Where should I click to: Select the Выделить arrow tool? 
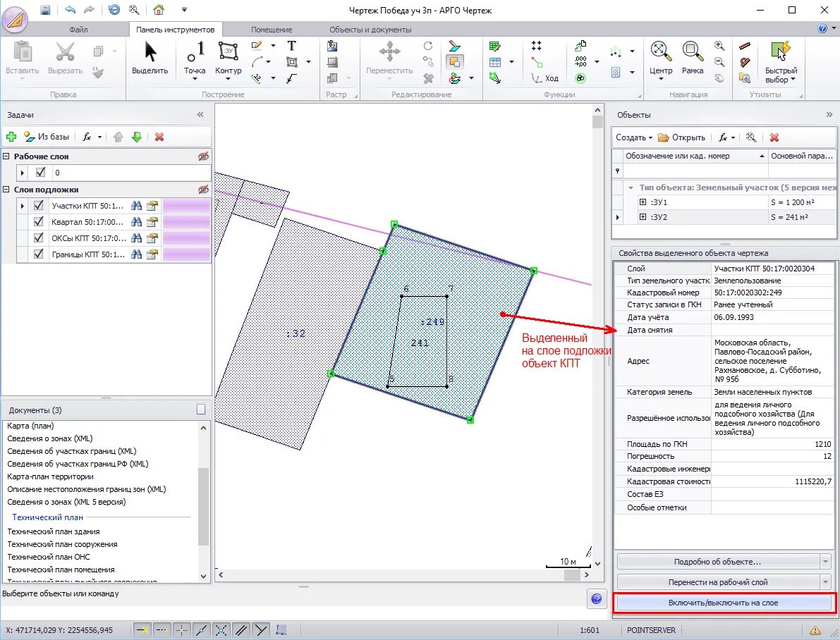click(150, 58)
